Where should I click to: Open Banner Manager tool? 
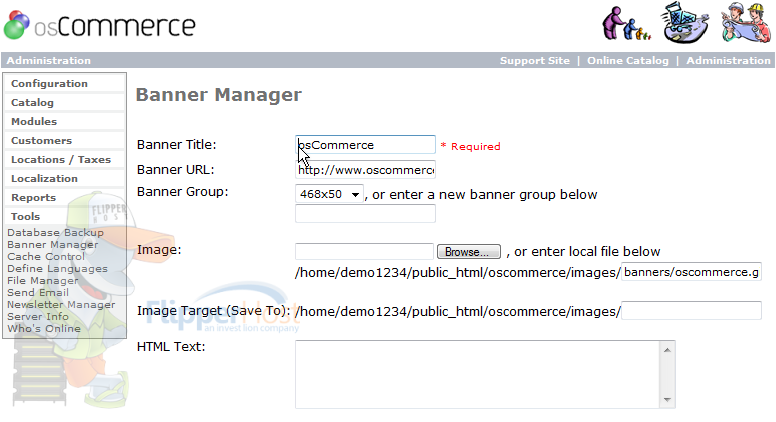[52, 244]
